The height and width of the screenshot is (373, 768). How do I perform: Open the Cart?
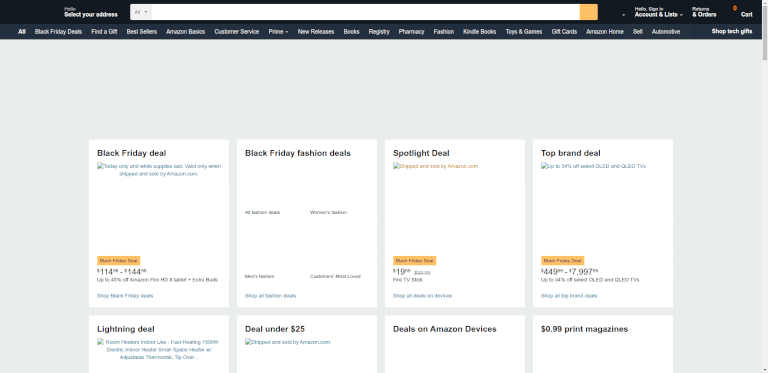click(742, 12)
